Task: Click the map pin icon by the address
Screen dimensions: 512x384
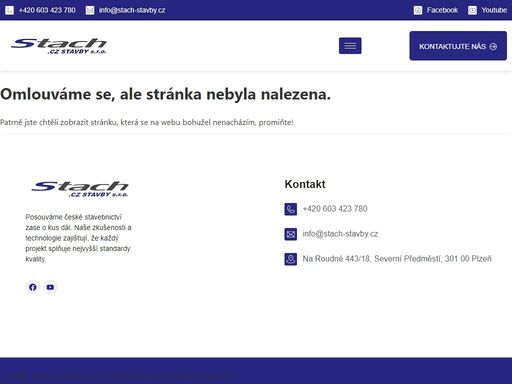Action: [x=291, y=259]
